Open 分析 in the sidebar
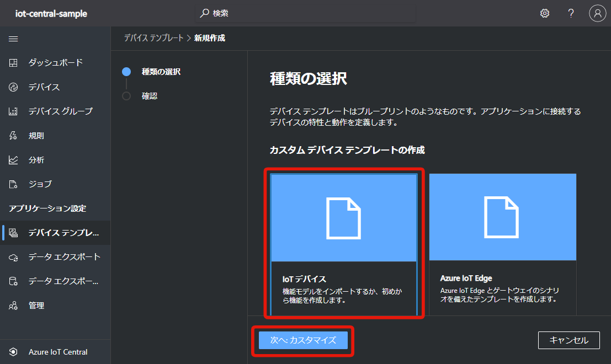Screen dimensions: 611x364 point(55,160)
